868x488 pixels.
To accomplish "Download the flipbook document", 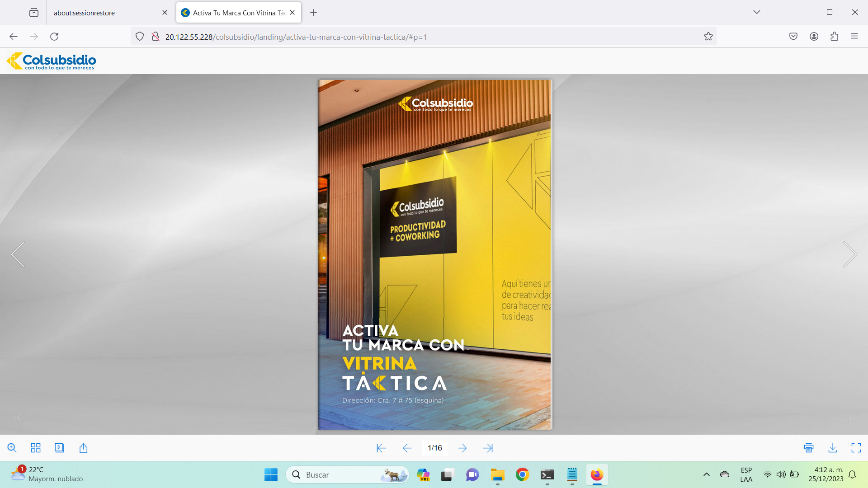I will click(x=833, y=448).
